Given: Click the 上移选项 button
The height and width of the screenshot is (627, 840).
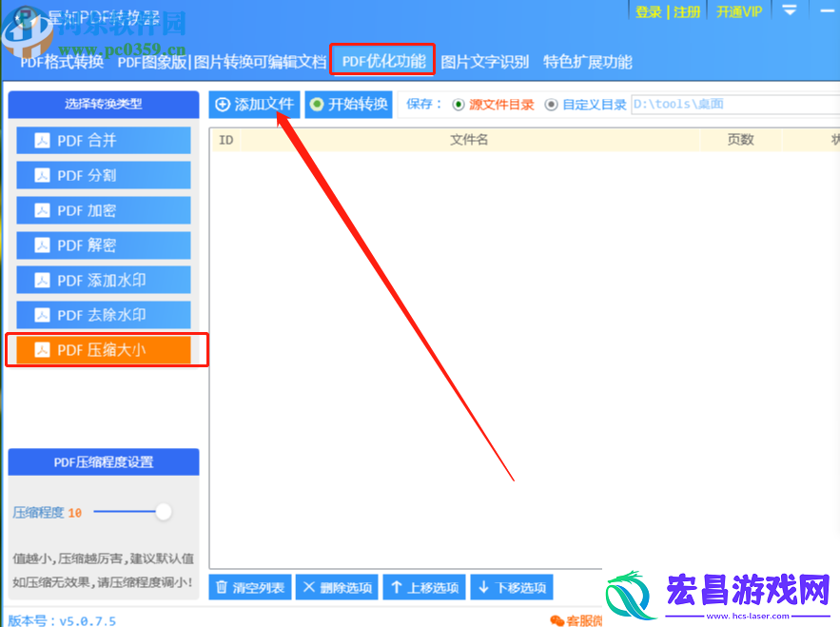Looking at the screenshot, I should [x=424, y=587].
